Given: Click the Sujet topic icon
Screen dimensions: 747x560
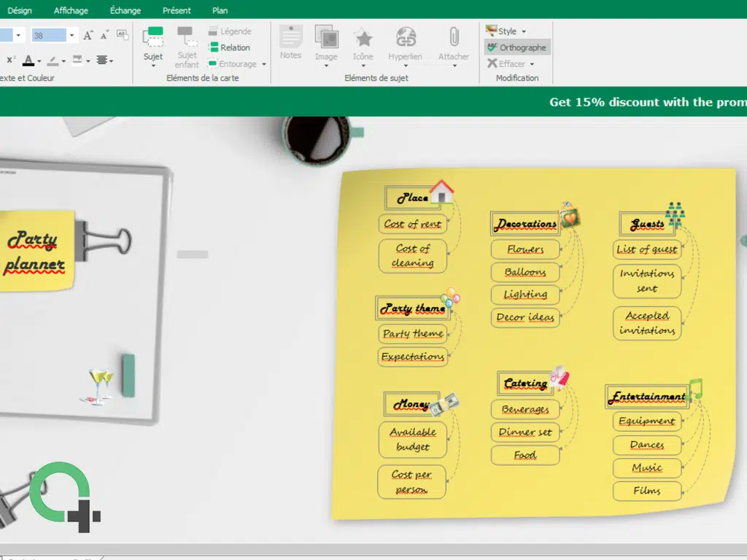Looking at the screenshot, I should point(153,38).
